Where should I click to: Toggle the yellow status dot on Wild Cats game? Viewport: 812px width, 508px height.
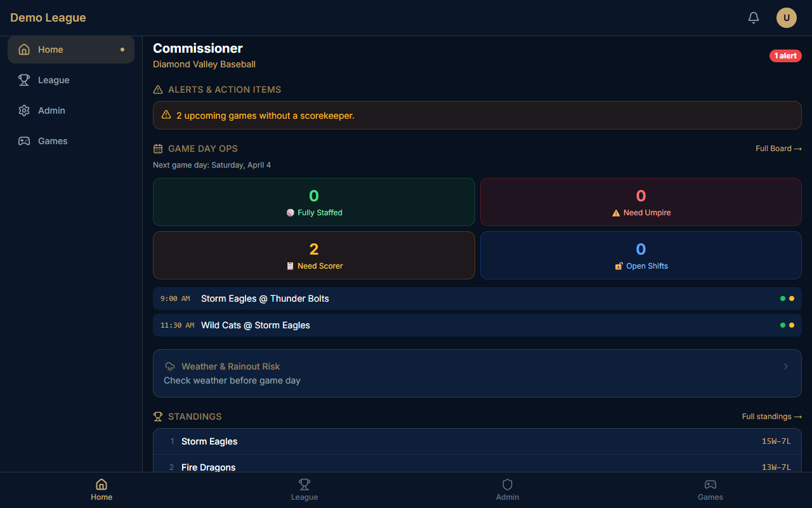(x=791, y=324)
